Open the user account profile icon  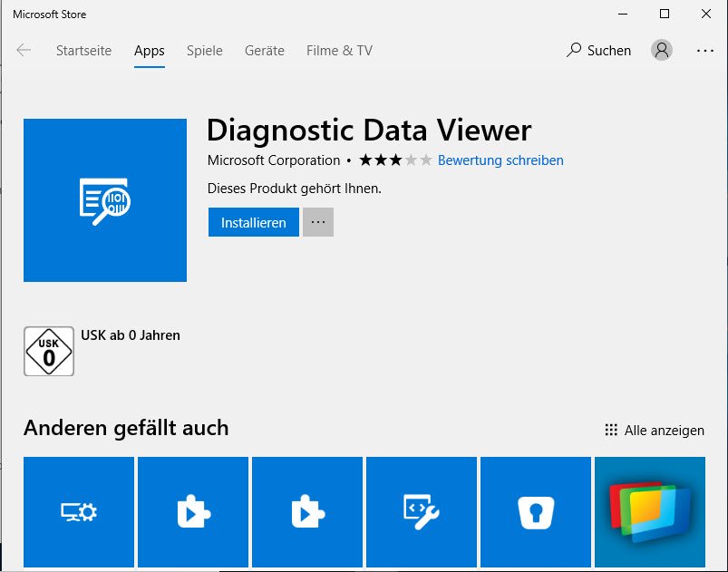[661, 50]
